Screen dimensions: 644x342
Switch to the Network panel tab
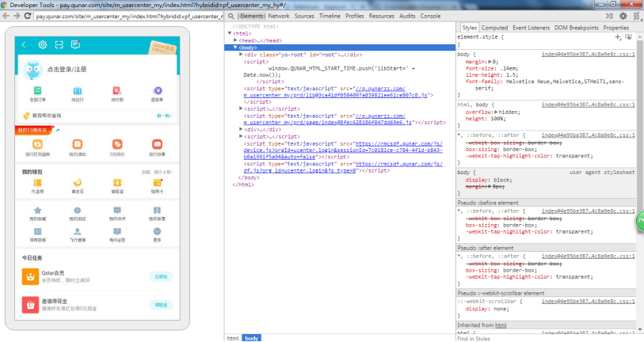279,16
